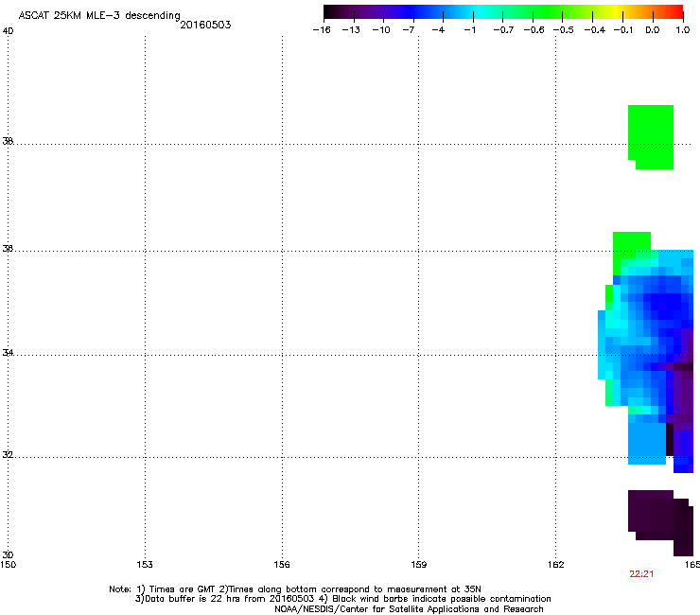
Task: Click the -13 color scale label
Action: coord(351,30)
